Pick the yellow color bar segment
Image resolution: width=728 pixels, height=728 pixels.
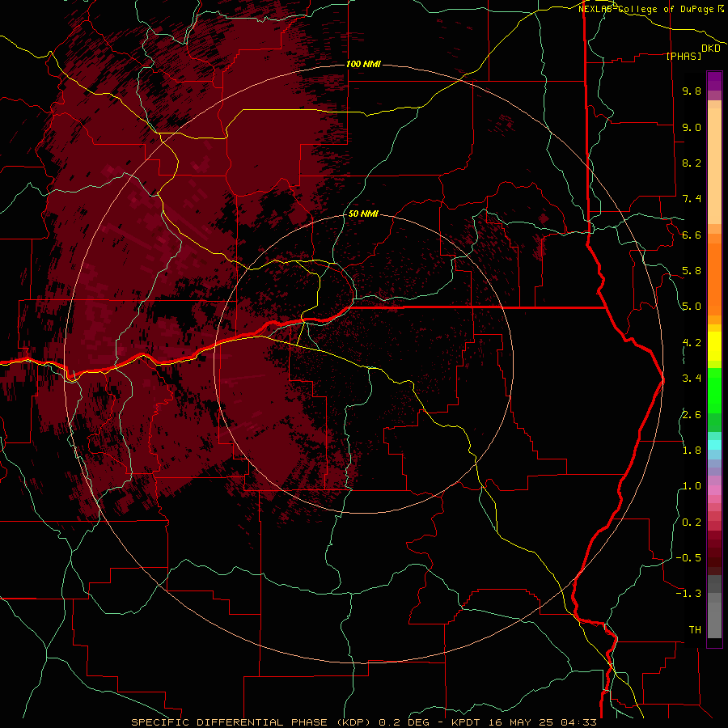pyautogui.click(x=714, y=346)
